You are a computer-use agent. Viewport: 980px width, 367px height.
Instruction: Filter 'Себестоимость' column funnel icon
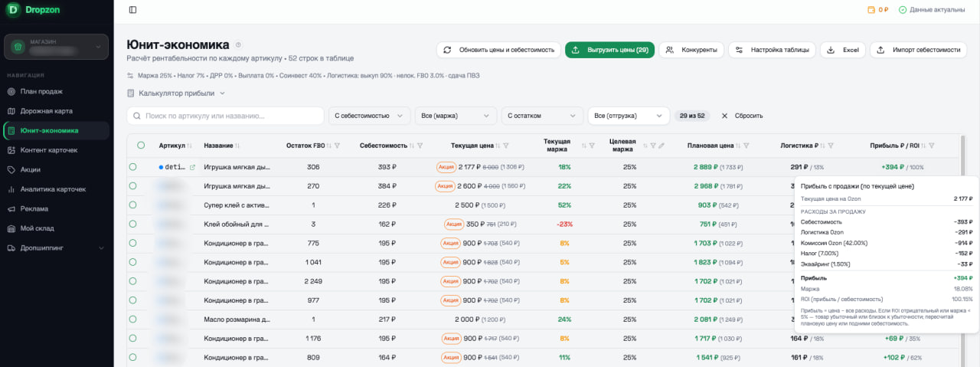tap(420, 146)
